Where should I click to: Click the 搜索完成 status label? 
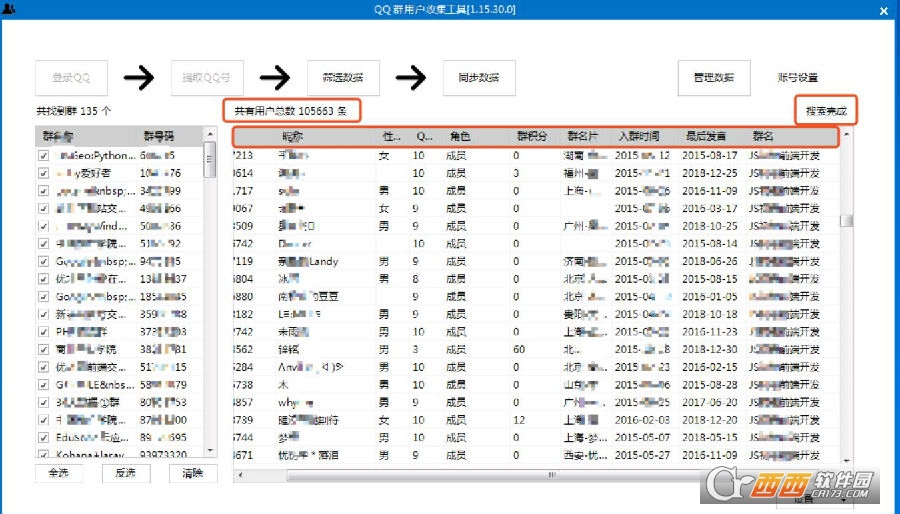(x=826, y=111)
